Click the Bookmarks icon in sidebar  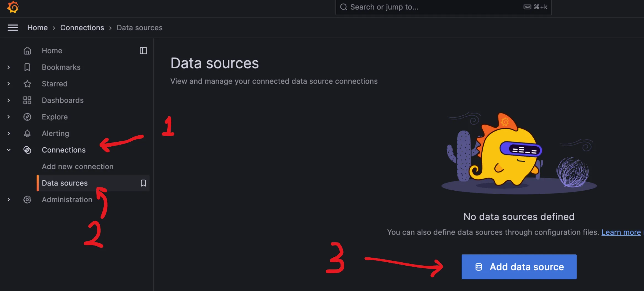pyautogui.click(x=27, y=67)
